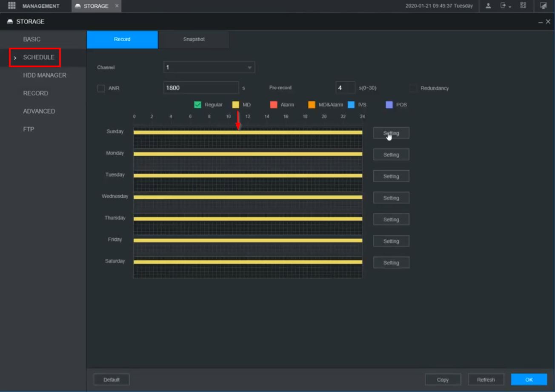
Task: Click the QR code icon
Action: [x=523, y=6]
